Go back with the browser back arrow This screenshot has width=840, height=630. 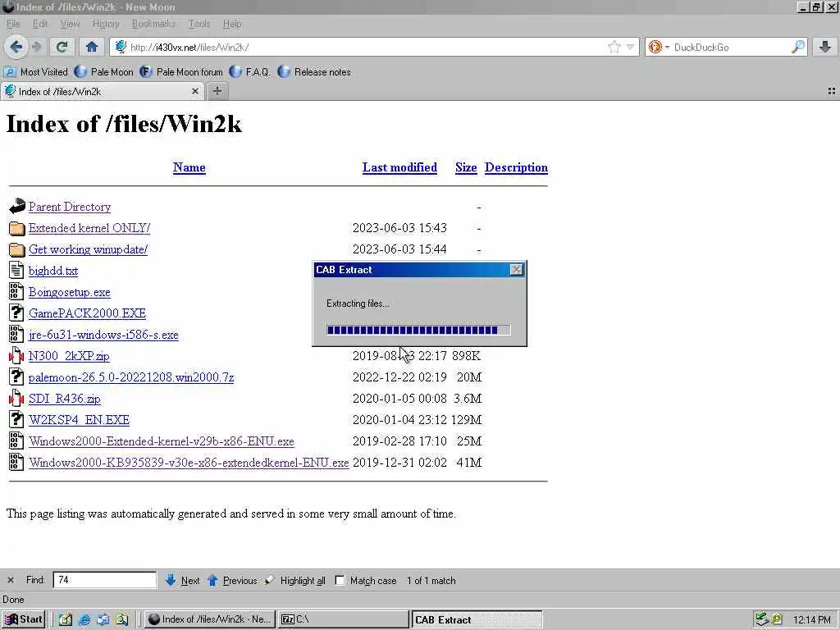[x=16, y=47]
